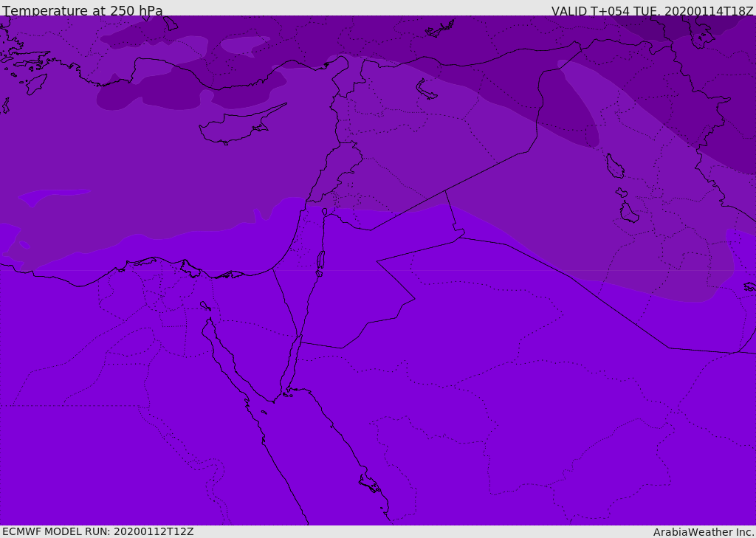Click the island of Cyprus on the map
The image size is (756, 538).
pos(236,126)
